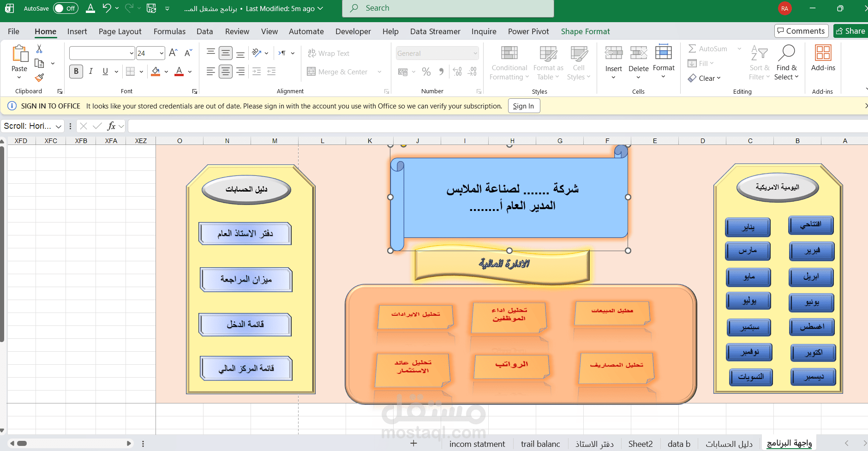Screen dimensions: 868x451
Task: Click the Undo arrow icon
Action: (107, 8)
